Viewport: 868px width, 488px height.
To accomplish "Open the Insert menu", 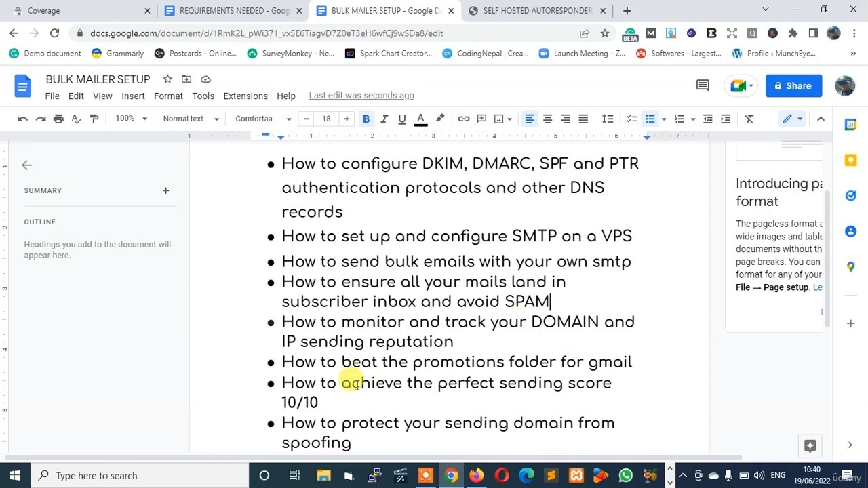I will coord(133,96).
